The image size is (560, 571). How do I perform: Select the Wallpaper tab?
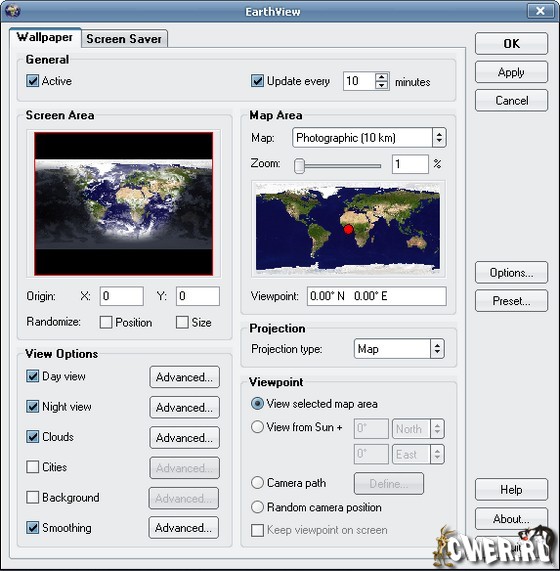(x=45, y=37)
